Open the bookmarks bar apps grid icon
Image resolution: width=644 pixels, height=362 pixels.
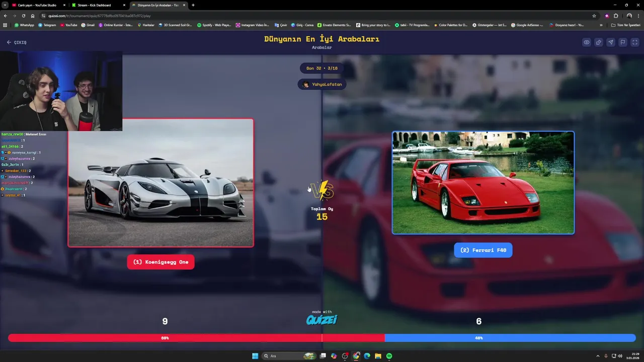pos(6,25)
